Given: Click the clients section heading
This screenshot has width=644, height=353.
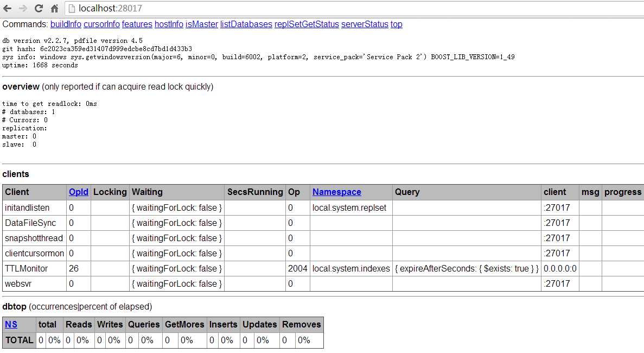Looking at the screenshot, I should click(x=16, y=174).
